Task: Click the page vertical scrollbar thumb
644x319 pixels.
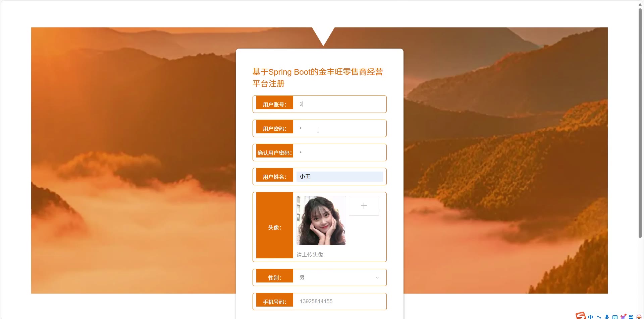Action: point(640,122)
